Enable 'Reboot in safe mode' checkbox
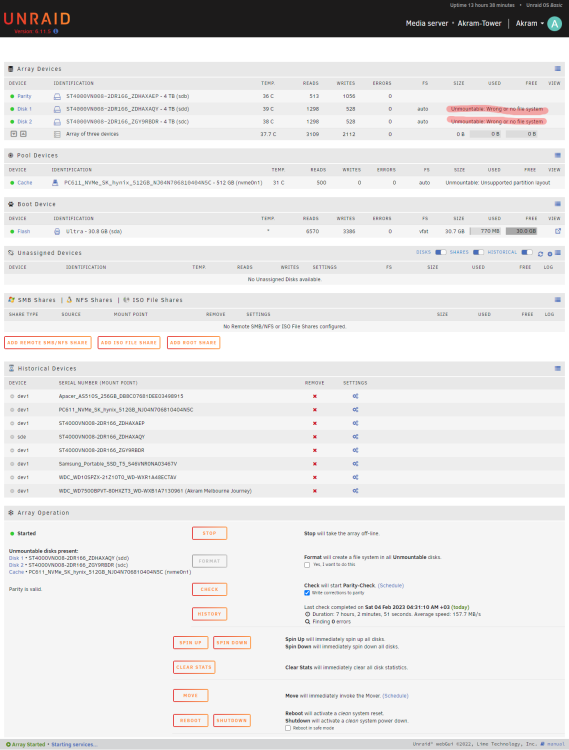 coord(288,728)
